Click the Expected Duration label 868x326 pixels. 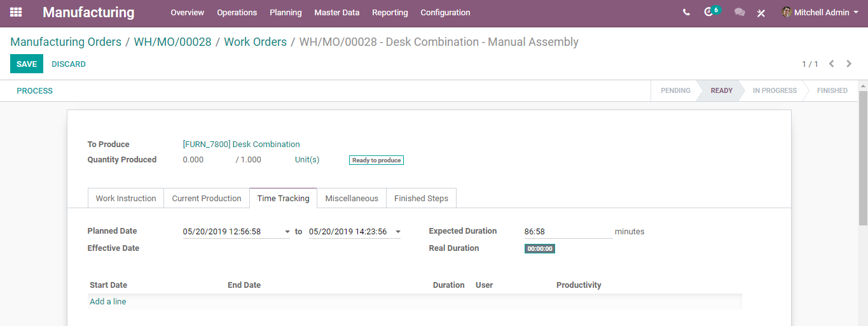(463, 231)
